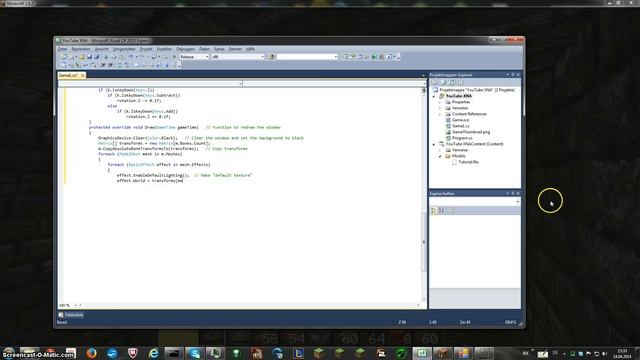Click first icon in Solution Explorer toolbar
The height and width of the screenshot is (360, 640).
pos(434,82)
